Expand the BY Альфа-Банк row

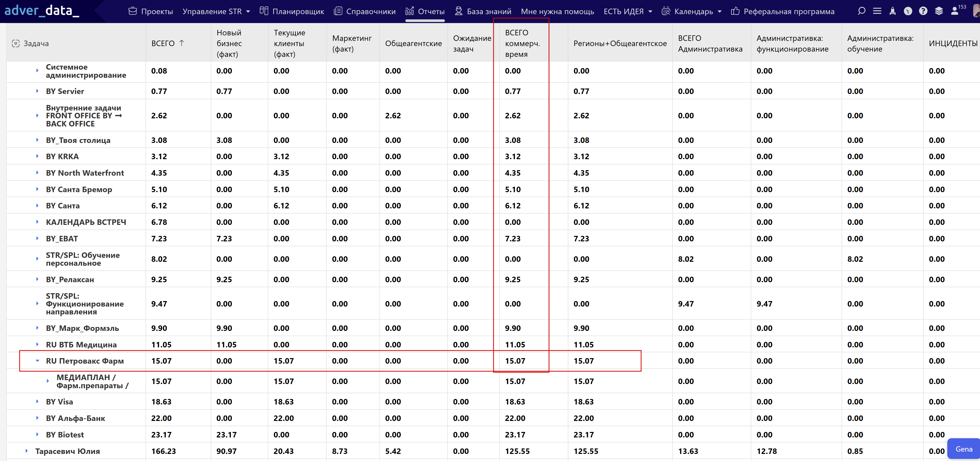click(x=37, y=418)
